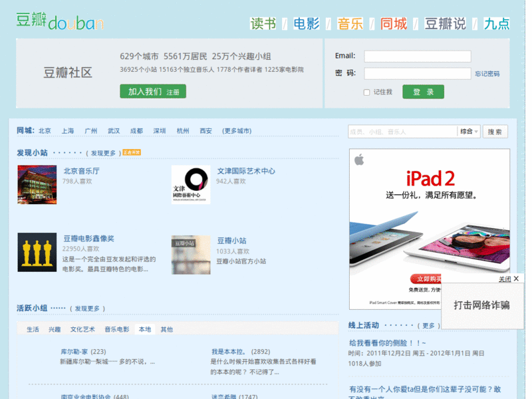
Task: Go to 豆瓣说 section
Action: click(445, 24)
